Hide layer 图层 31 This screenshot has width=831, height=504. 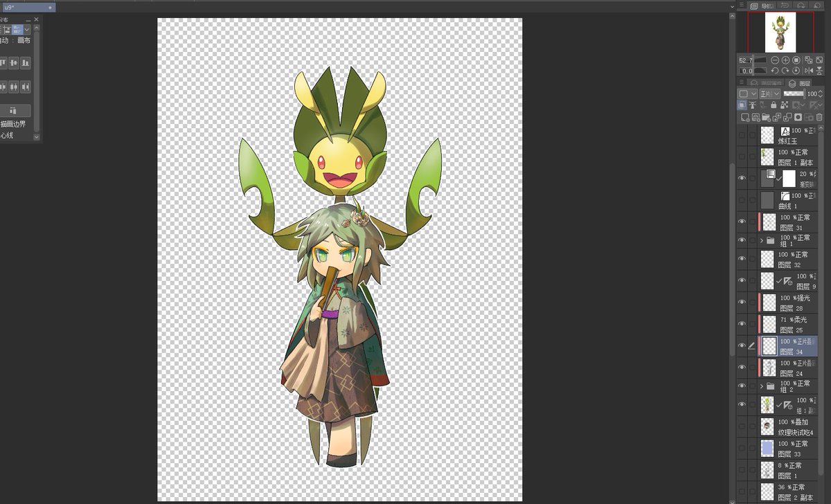(x=742, y=222)
